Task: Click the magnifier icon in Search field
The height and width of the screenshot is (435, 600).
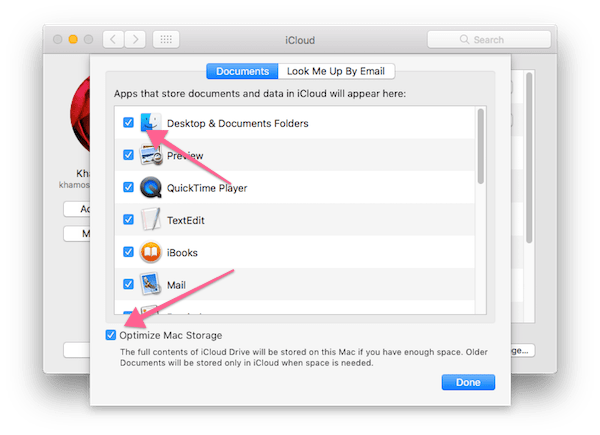Action: click(x=464, y=39)
